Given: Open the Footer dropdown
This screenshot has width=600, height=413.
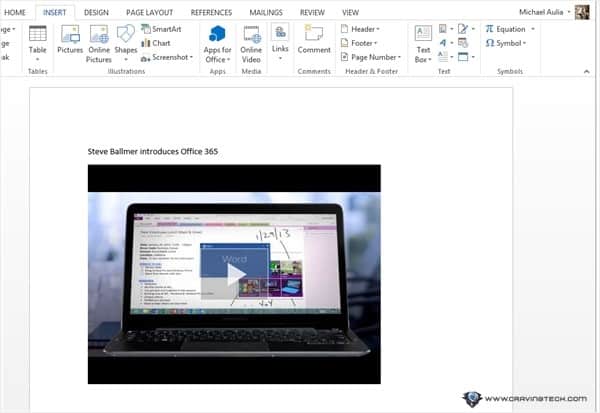Looking at the screenshot, I should pos(359,43).
